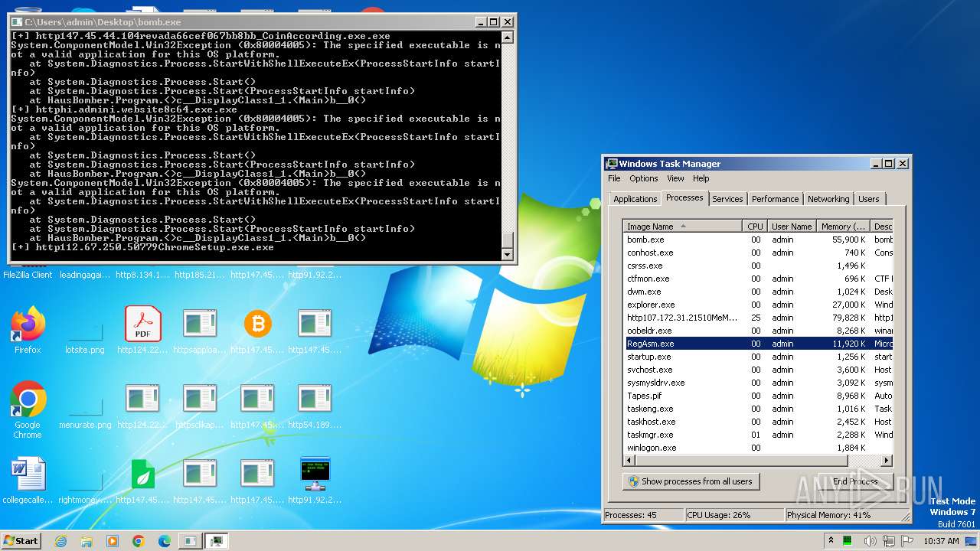Switch to the Services tab
Image resolution: width=980 pixels, height=551 pixels.
click(727, 199)
